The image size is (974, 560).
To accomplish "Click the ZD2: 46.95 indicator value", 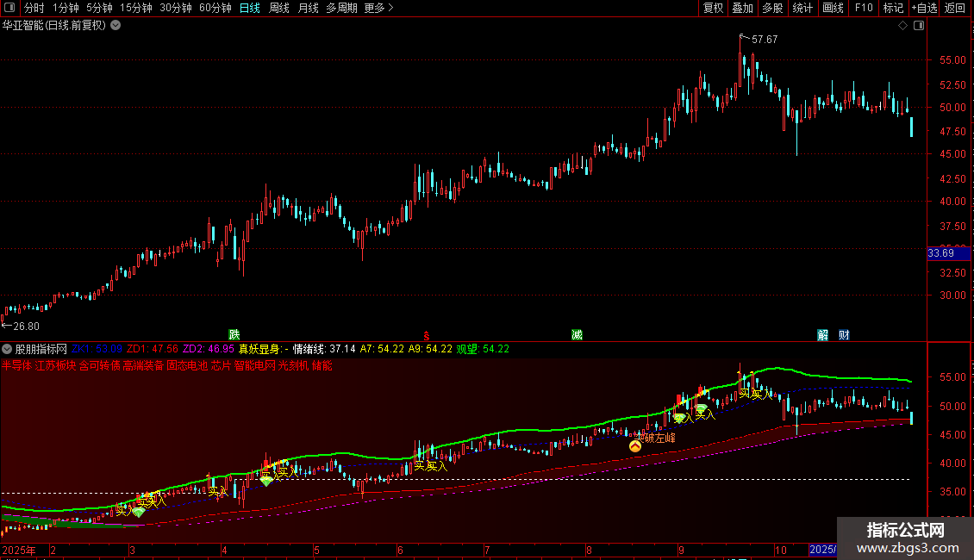I will pyautogui.click(x=208, y=349).
